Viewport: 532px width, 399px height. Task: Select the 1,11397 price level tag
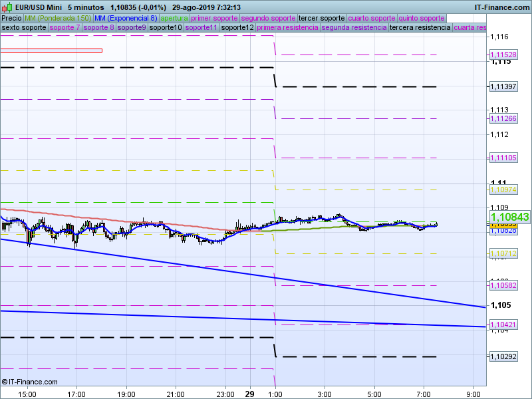(503, 86)
